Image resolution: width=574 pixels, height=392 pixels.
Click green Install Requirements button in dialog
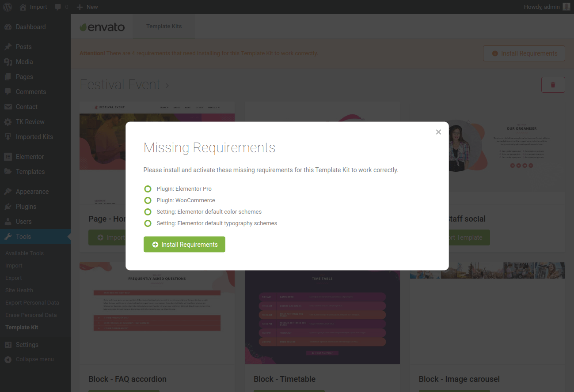tap(184, 245)
